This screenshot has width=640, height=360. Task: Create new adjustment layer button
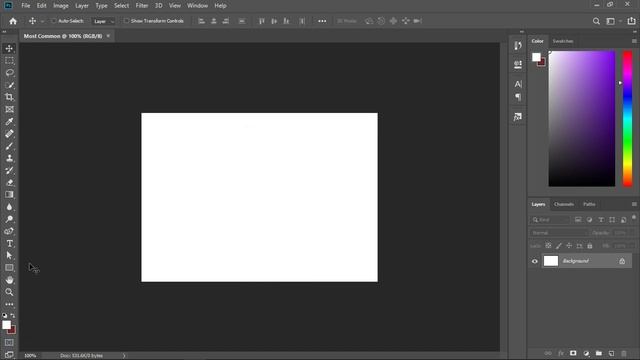(586, 353)
